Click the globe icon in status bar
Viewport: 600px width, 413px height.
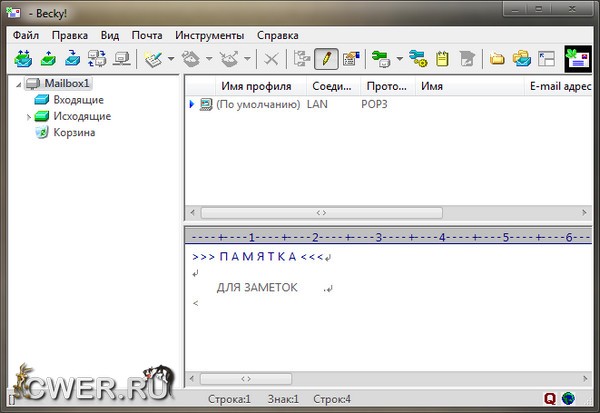tap(568, 399)
